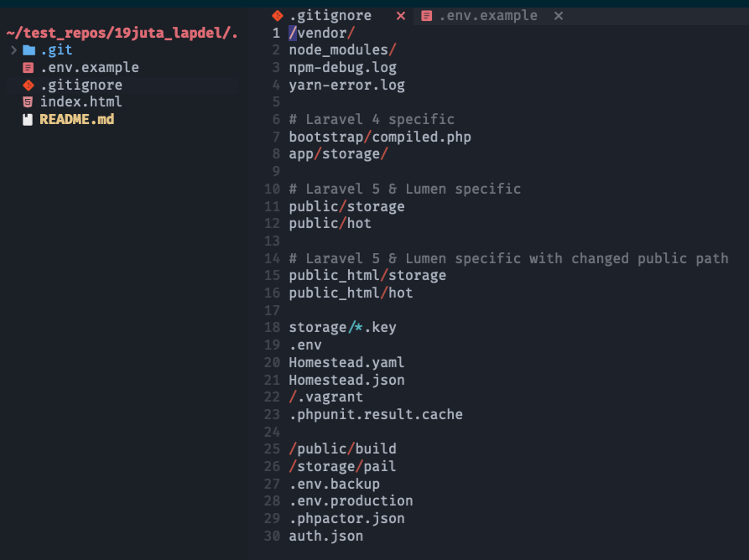
Task: Close the .gitignore buffer tab
Action: (400, 16)
